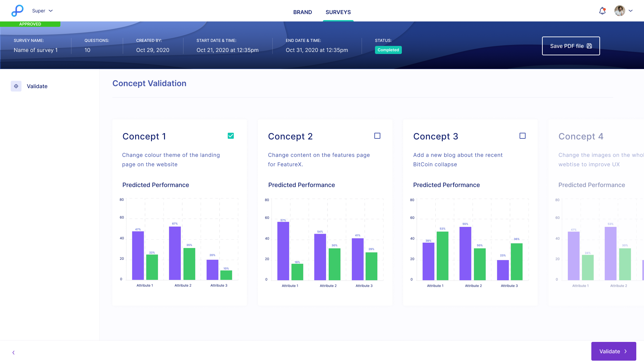Image resolution: width=644 pixels, height=362 pixels.
Task: Click the Save PDF file button
Action: pos(571,46)
